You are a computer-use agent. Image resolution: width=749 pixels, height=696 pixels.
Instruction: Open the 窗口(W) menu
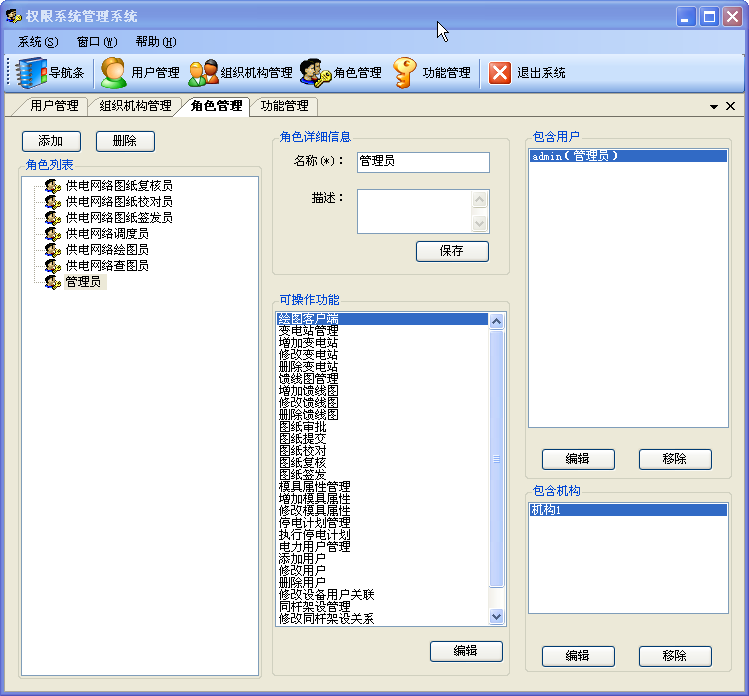[97, 42]
